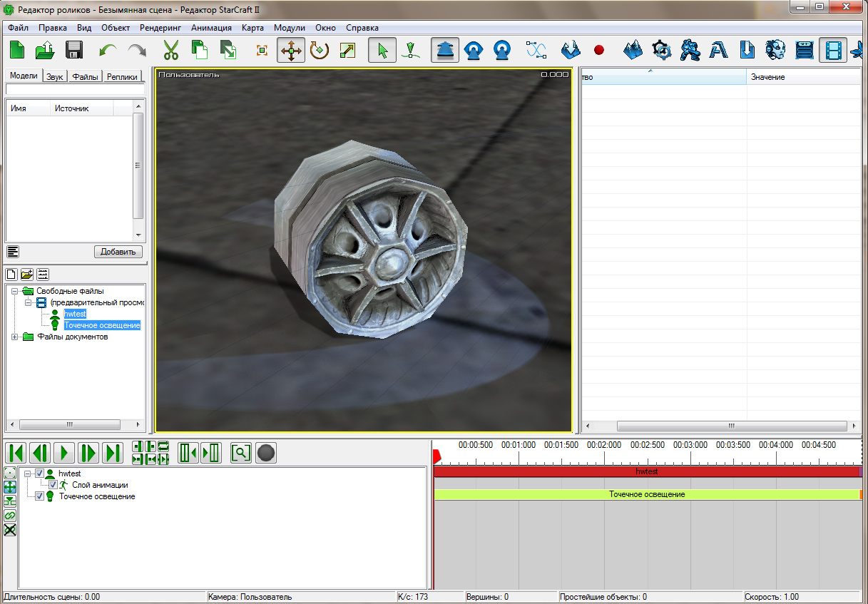Collapse the hwtest node in timeline tree

coord(29,474)
